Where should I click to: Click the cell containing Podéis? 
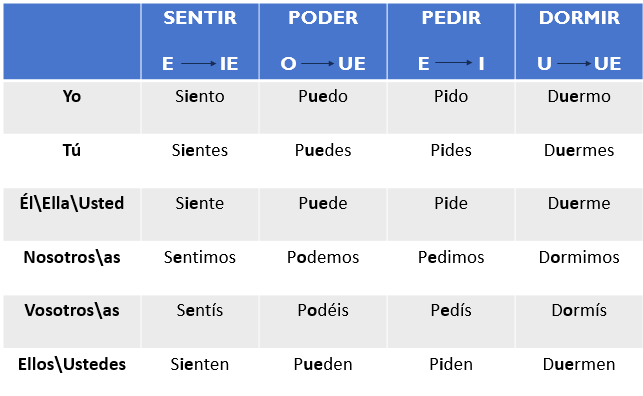tap(323, 321)
